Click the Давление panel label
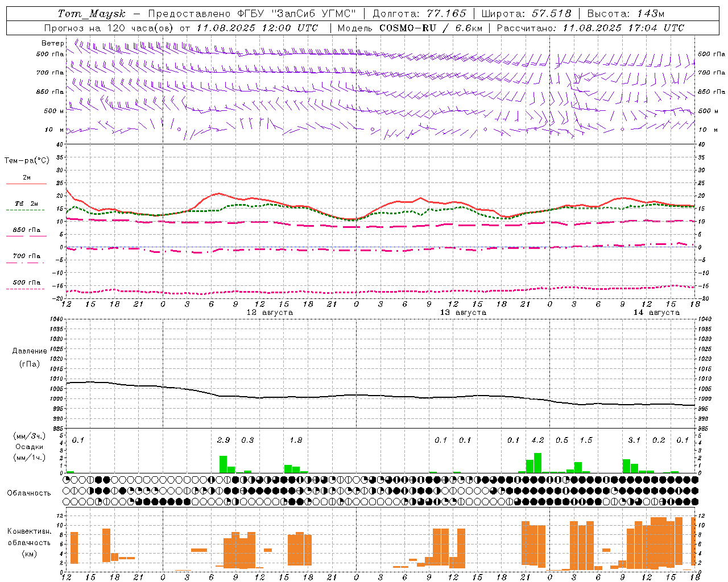The height and width of the screenshot is (582, 728). pyautogui.click(x=30, y=351)
